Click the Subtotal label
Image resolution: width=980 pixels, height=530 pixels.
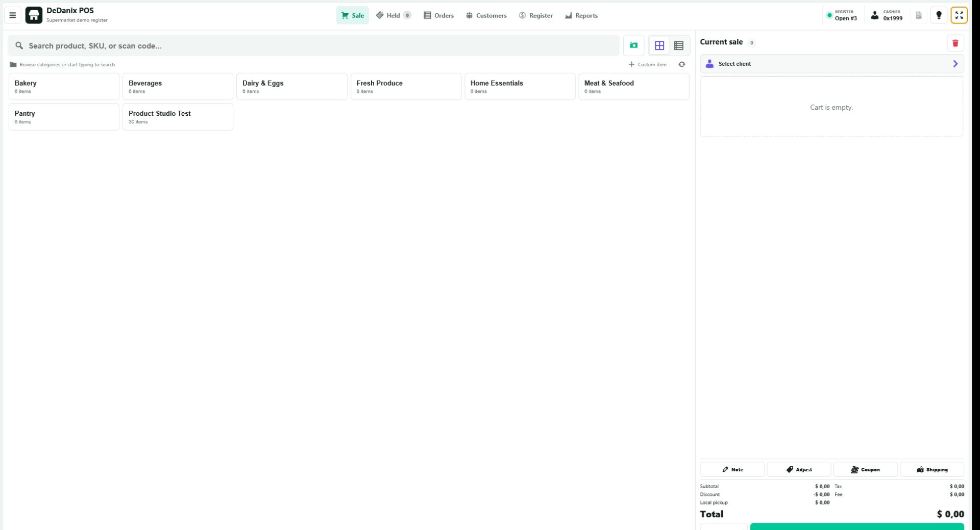coord(709,487)
